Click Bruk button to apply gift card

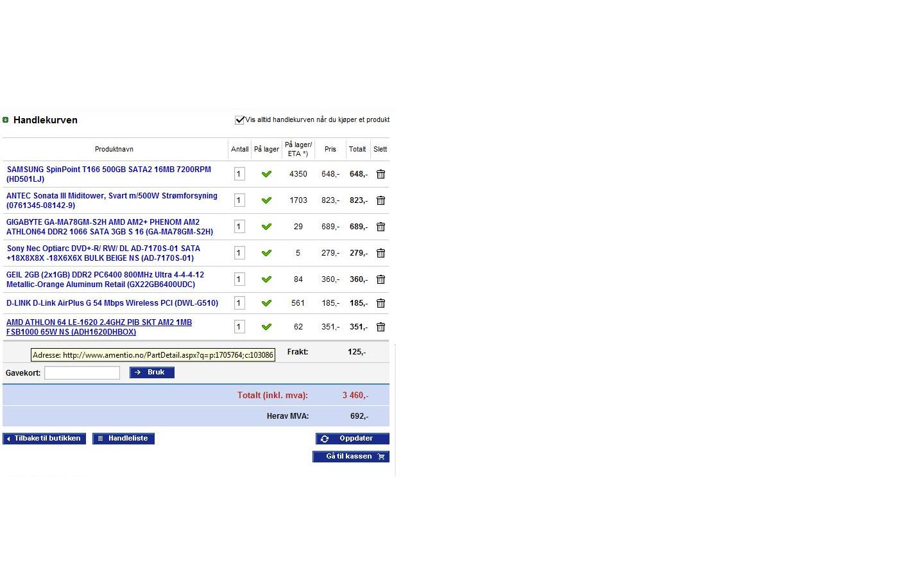pyautogui.click(x=152, y=372)
